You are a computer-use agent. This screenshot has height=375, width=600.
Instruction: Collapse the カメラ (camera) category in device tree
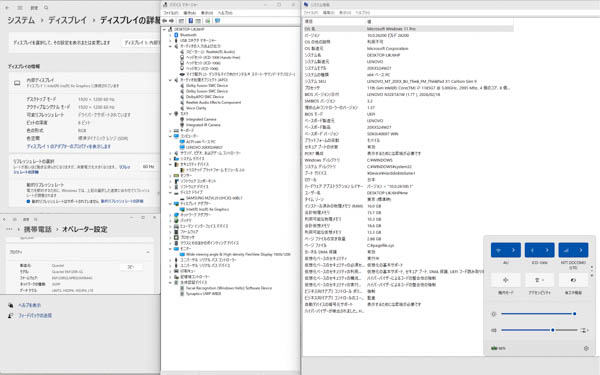point(170,114)
